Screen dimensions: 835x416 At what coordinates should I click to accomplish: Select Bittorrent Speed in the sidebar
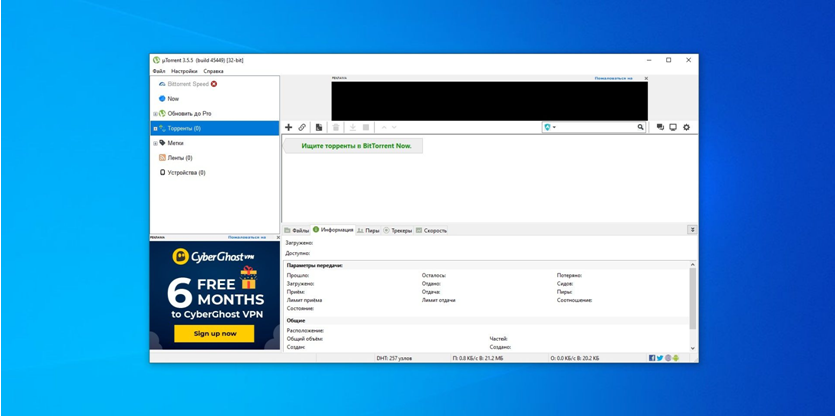188,84
